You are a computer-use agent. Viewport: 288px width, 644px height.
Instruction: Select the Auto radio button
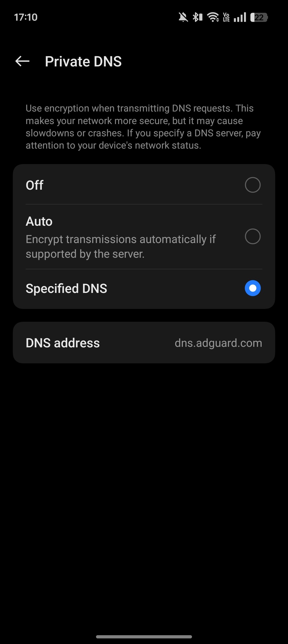[253, 236]
